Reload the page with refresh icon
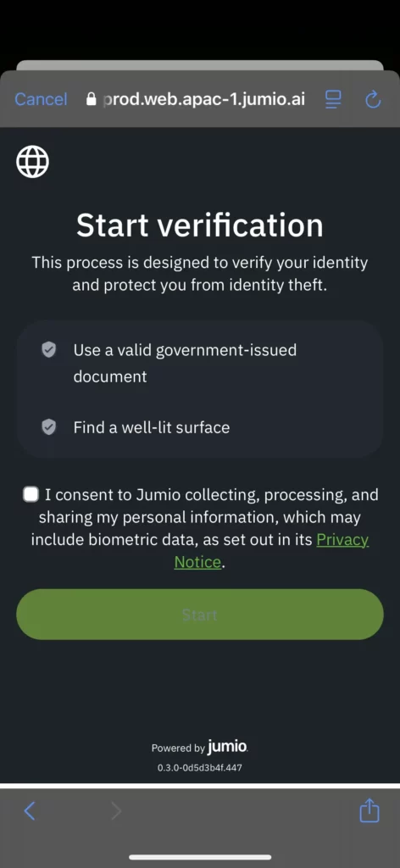Image resolution: width=400 pixels, height=868 pixels. (374, 100)
